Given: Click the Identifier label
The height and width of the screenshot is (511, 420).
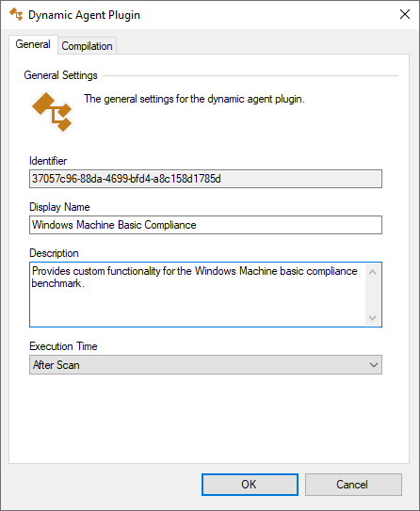Looking at the screenshot, I should coord(48,161).
